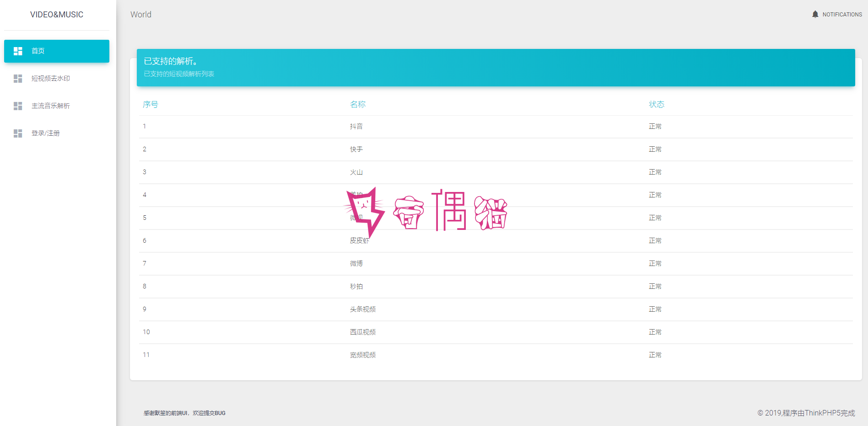Open the 首页 sidebar menu item

57,51
